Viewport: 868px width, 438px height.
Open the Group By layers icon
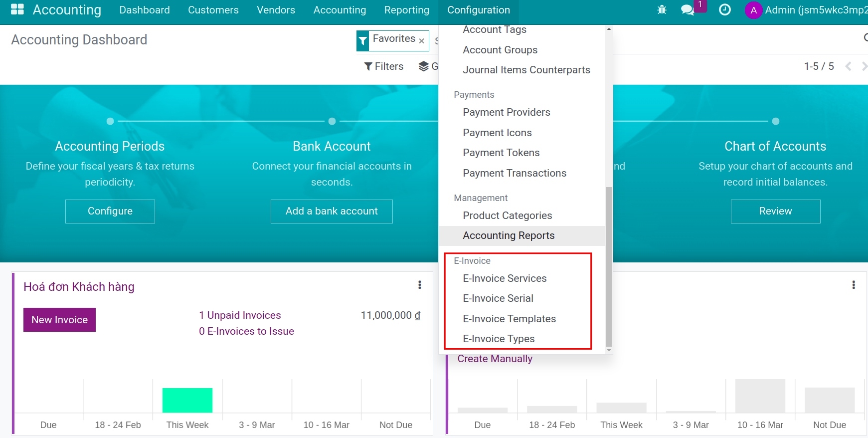[x=424, y=66]
